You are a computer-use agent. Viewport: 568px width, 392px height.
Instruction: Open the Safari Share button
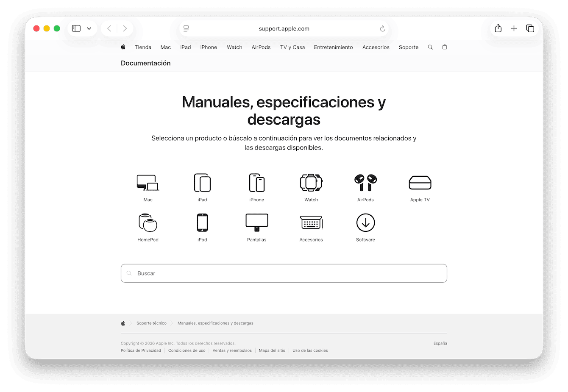[x=498, y=28]
